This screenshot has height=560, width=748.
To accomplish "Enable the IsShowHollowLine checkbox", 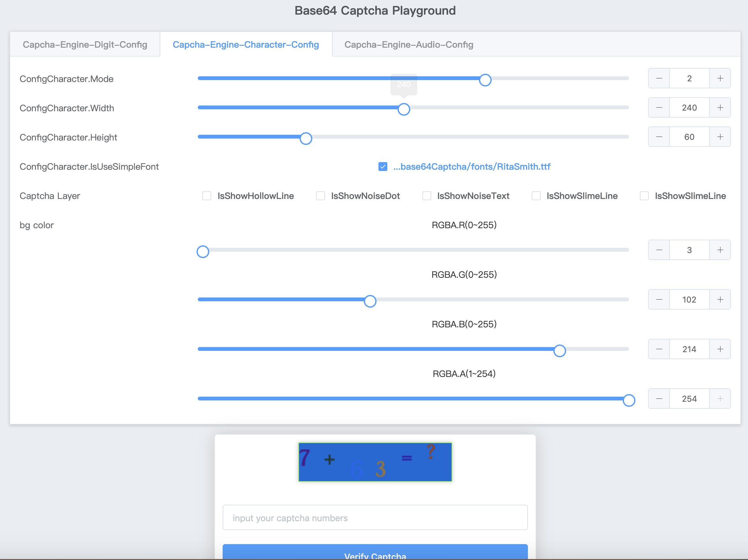I will click(207, 196).
